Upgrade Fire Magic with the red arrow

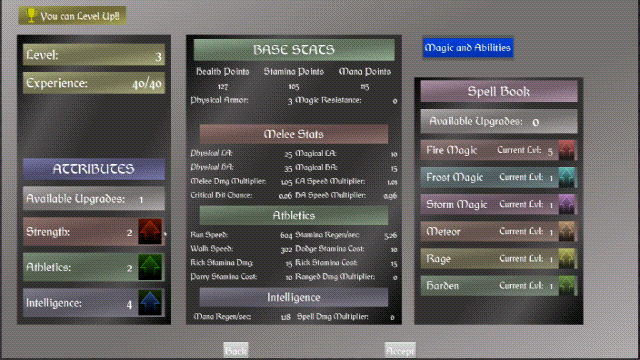[x=567, y=150]
